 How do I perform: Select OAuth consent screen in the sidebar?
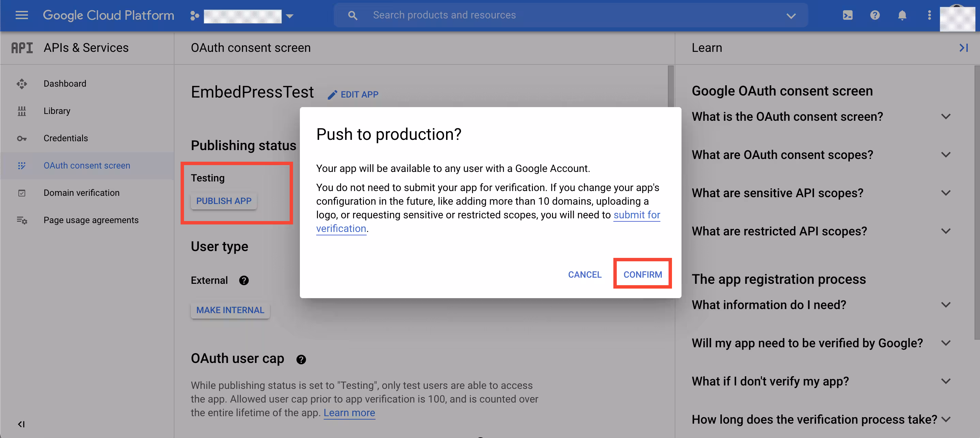[87, 166]
